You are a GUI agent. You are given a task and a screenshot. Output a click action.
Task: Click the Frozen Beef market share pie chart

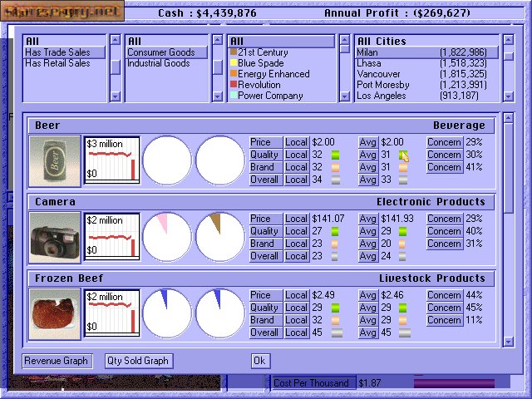click(167, 313)
